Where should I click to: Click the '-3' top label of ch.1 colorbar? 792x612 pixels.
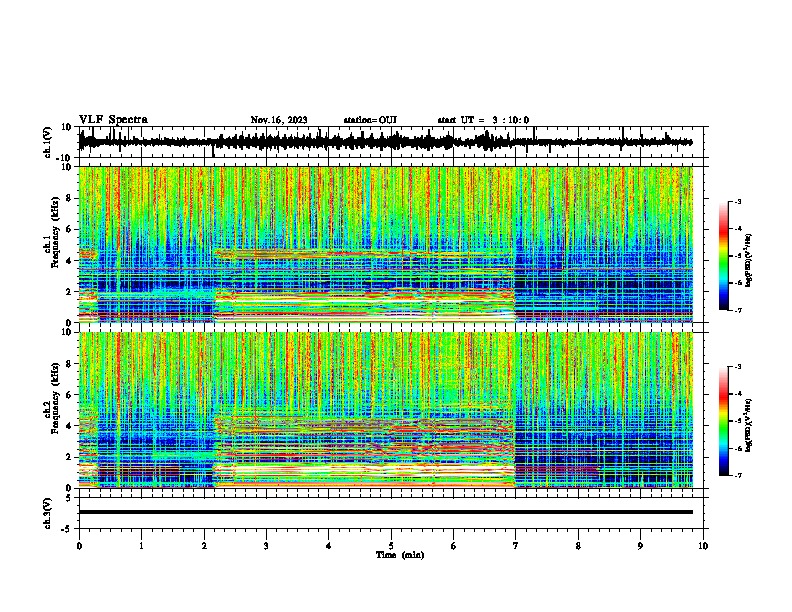tap(737, 202)
